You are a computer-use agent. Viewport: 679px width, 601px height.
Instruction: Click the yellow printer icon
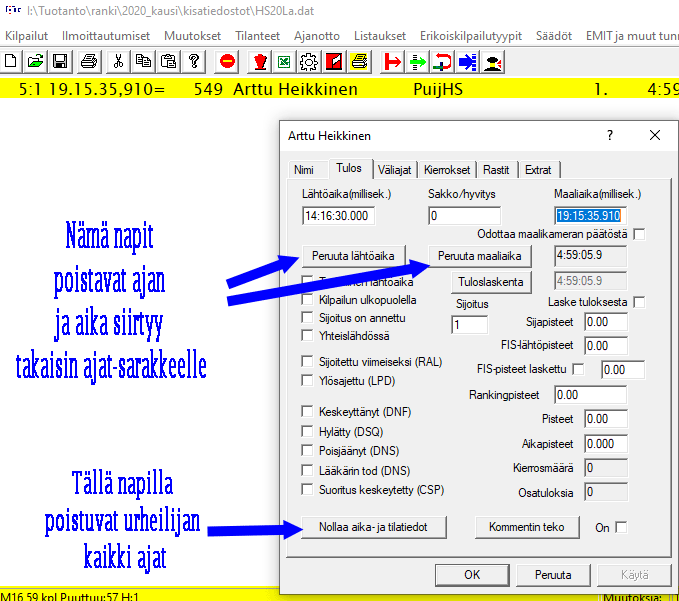click(360, 62)
